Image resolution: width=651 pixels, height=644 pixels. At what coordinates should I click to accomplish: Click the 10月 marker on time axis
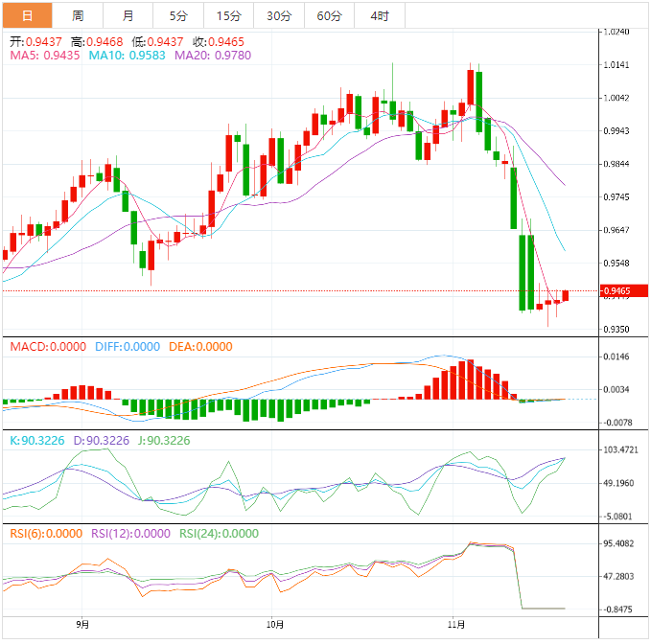tap(275, 624)
